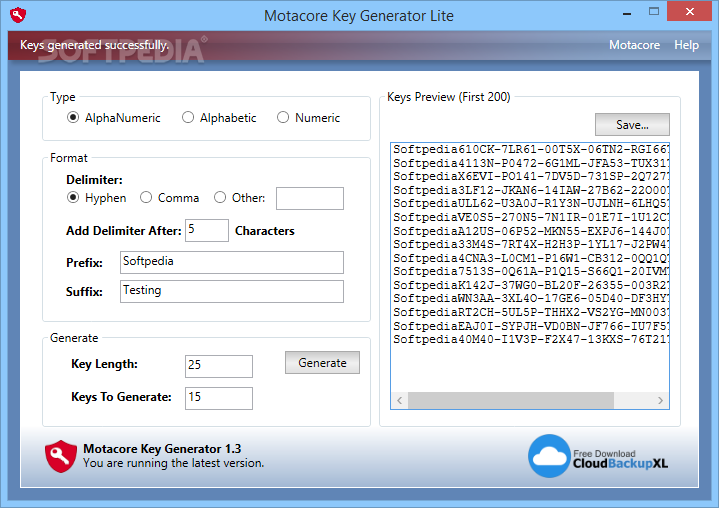Click the CloudBackupXL cloud icon

(549, 456)
